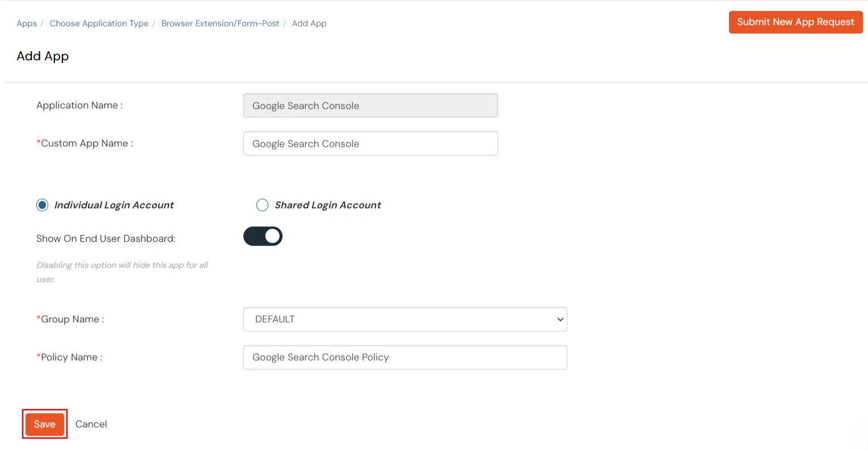Select the Add App breadcrumb item

click(x=309, y=23)
